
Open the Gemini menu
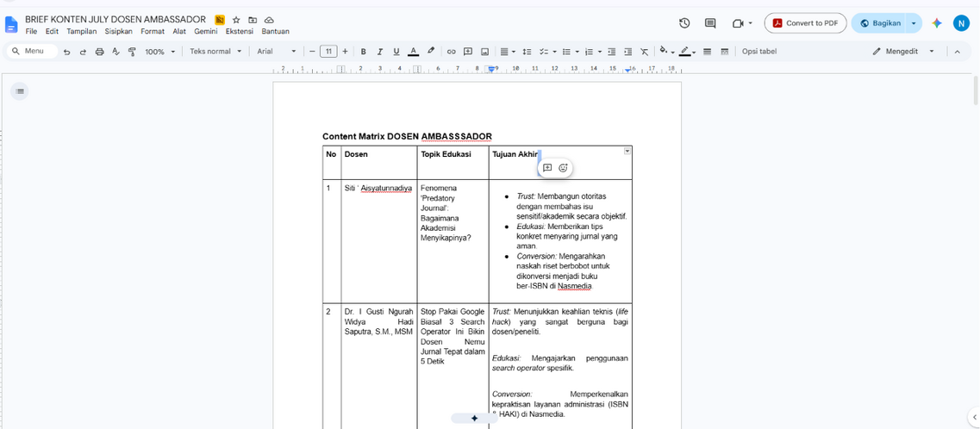pos(206,31)
